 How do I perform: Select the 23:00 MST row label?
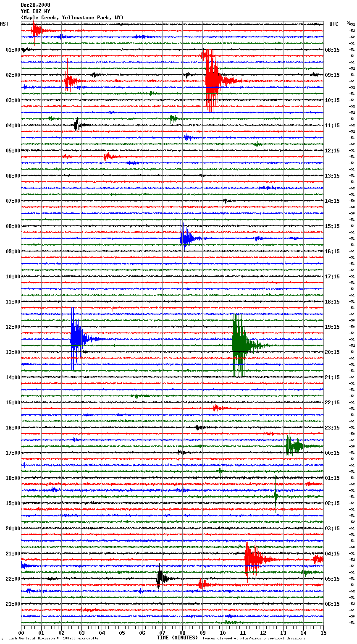[x=13, y=604]
